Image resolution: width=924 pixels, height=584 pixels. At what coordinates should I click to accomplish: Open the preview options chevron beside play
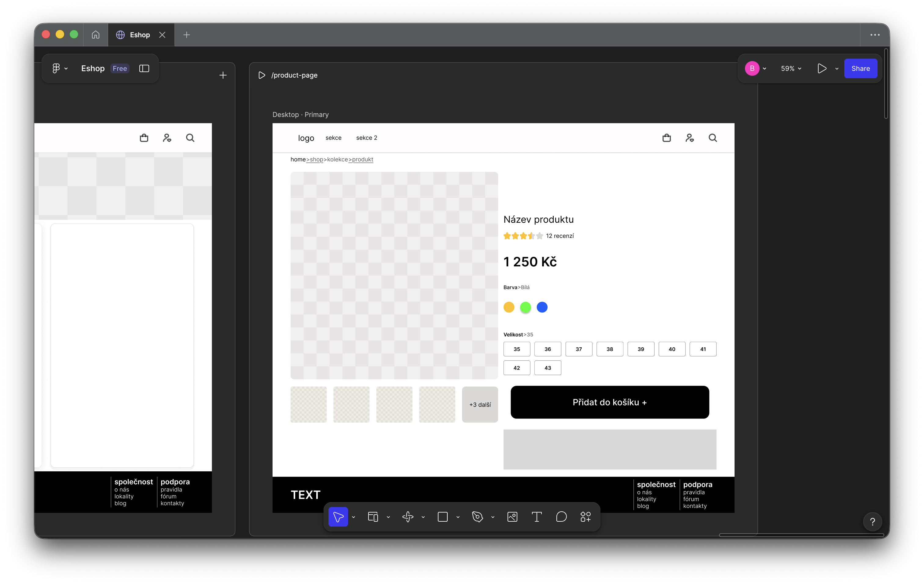tap(837, 69)
